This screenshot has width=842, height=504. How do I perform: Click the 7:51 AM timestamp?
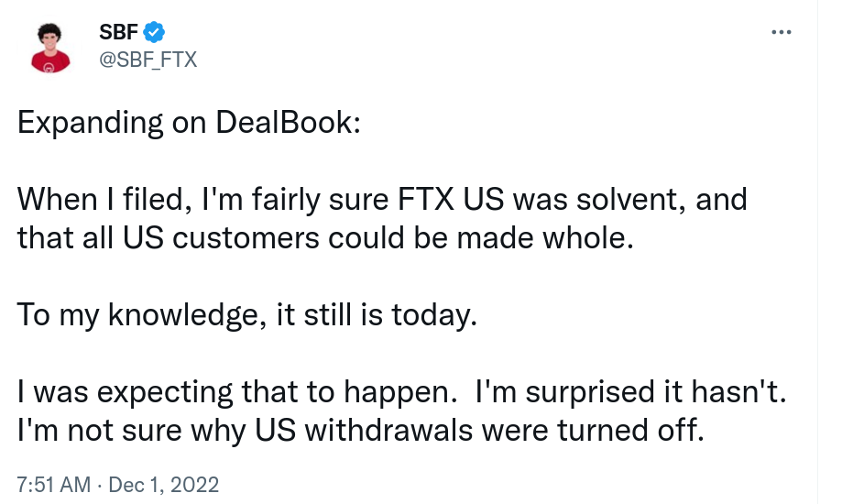pos(53,485)
